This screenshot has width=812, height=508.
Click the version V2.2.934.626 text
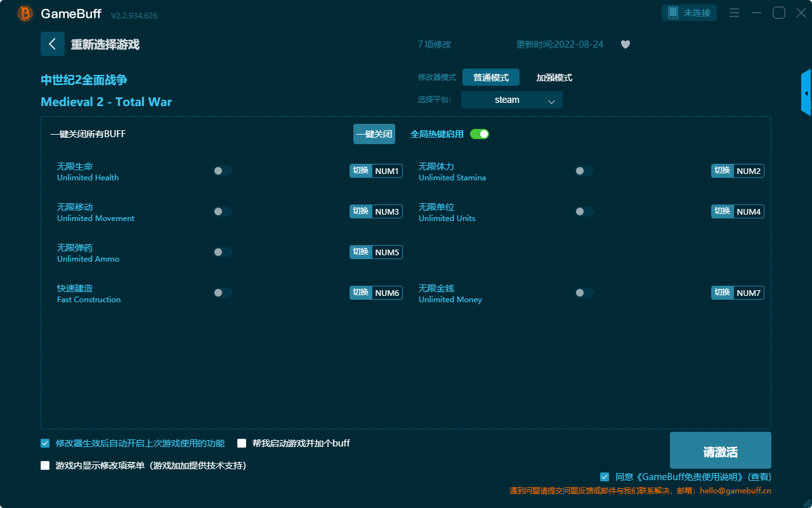pyautogui.click(x=134, y=15)
